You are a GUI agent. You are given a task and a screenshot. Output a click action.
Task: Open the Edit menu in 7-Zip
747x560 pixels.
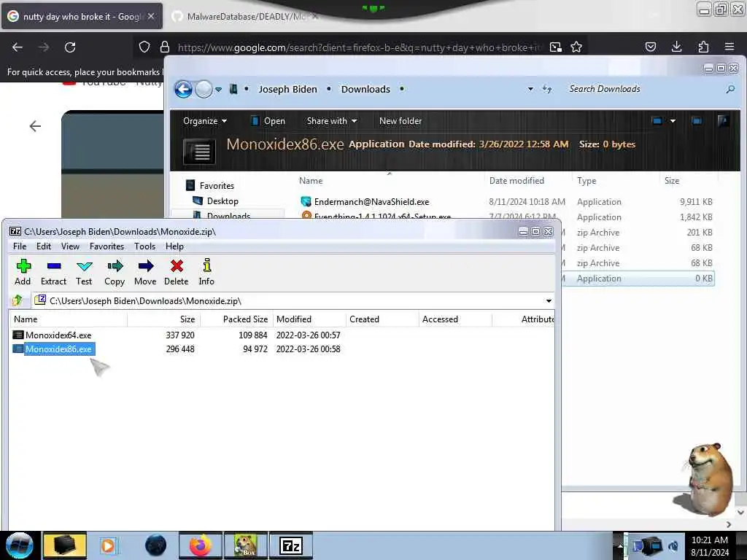(x=43, y=246)
